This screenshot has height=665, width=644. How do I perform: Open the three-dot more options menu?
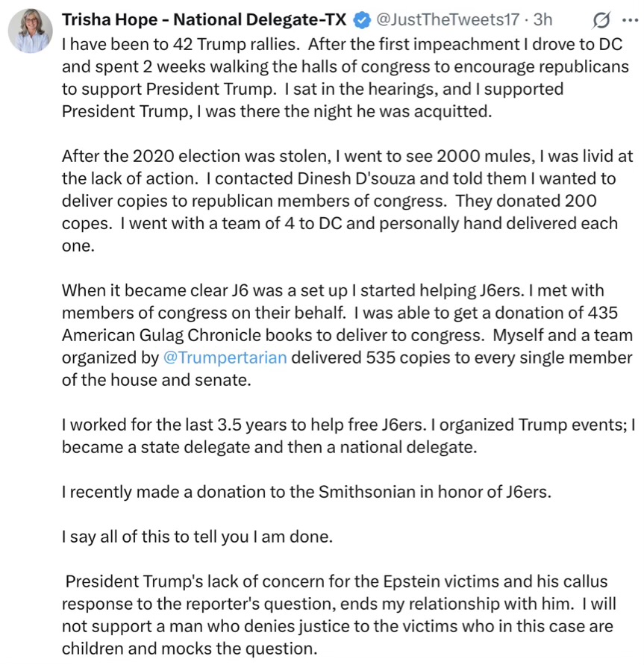click(x=630, y=20)
